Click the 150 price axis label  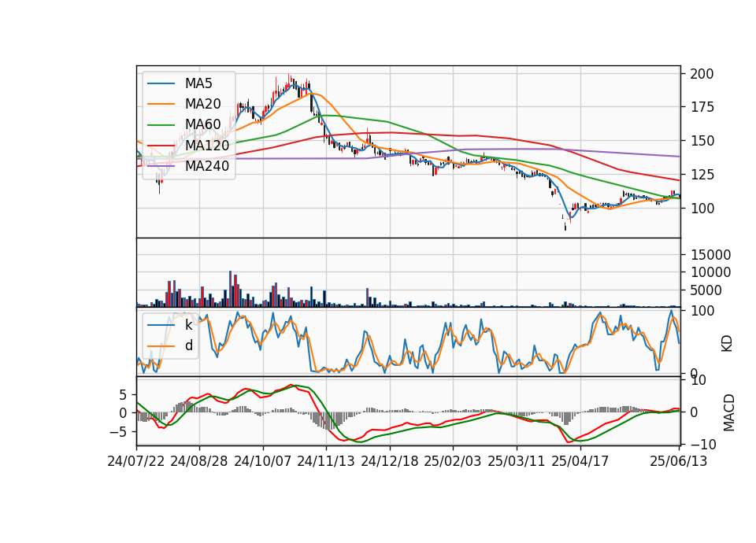(x=702, y=141)
